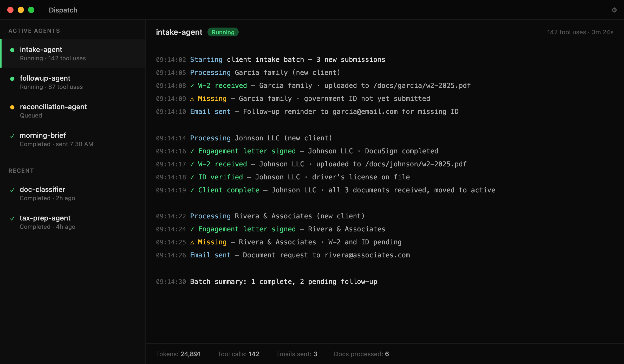The height and width of the screenshot is (364, 624).
Task: Click the intake-agent header title
Action: pyautogui.click(x=179, y=32)
